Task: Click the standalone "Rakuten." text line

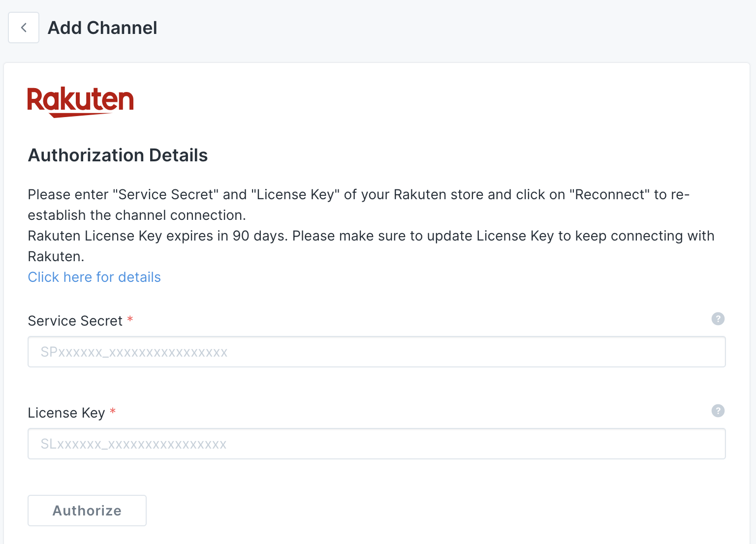Action: [56, 257]
